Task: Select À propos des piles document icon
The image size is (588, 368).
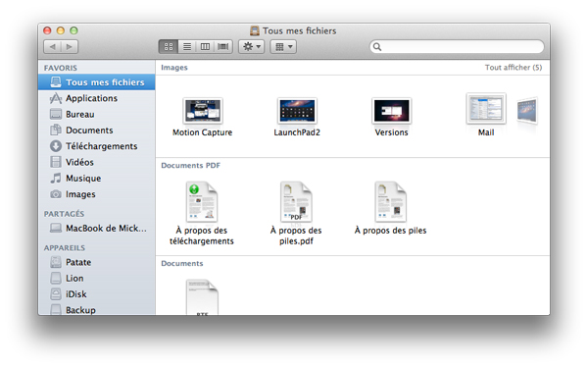Action: 391,202
